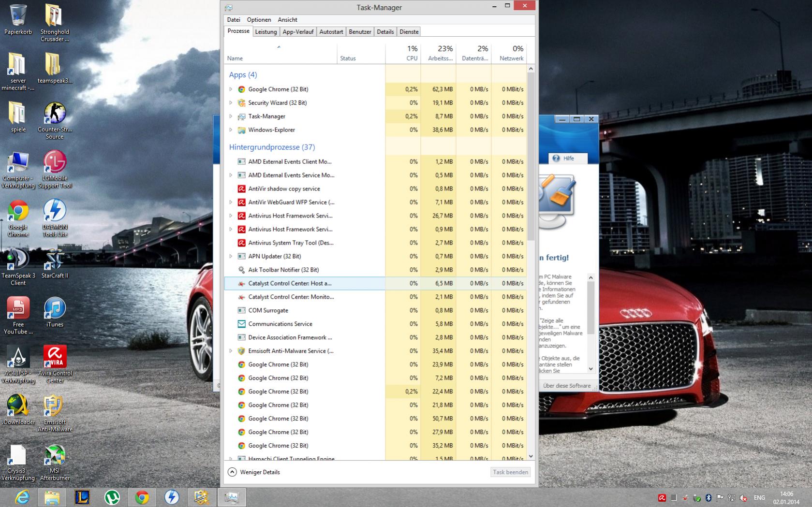Select the Ask Toolbar Notifier process
The width and height of the screenshot is (812, 507).
point(375,270)
